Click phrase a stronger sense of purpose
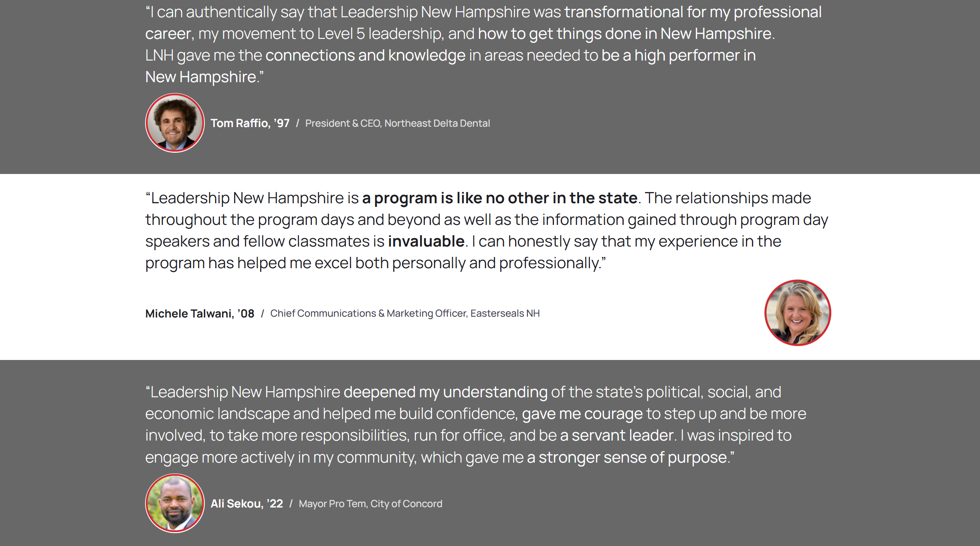The height and width of the screenshot is (546, 980). tap(627, 457)
